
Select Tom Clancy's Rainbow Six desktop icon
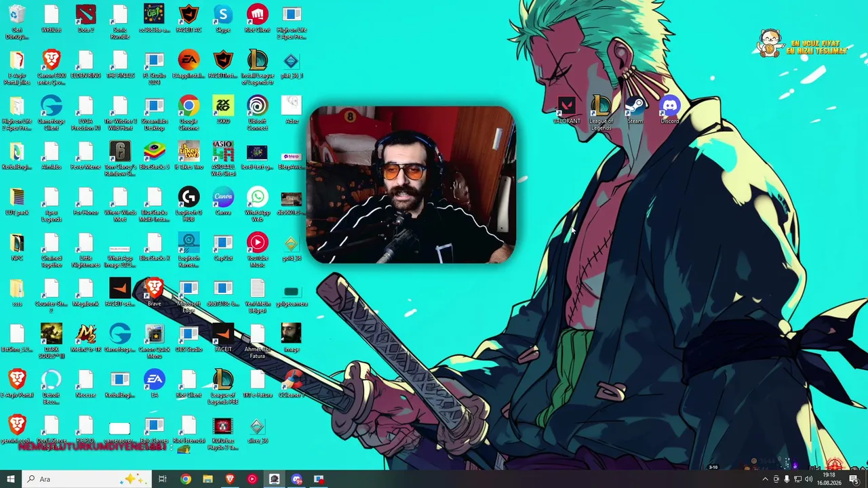pos(120,159)
